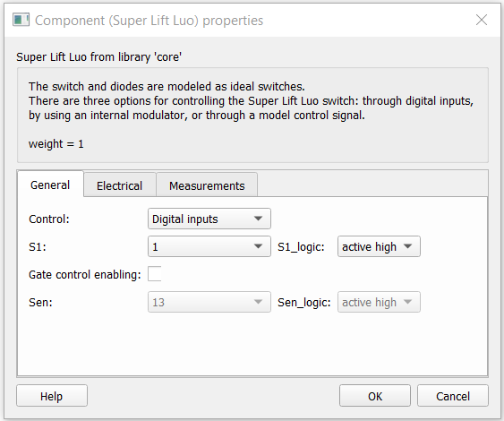Viewport: 504px width, 421px height.
Task: Click the disabled Sen dropdown showing 13
Action: click(x=209, y=302)
